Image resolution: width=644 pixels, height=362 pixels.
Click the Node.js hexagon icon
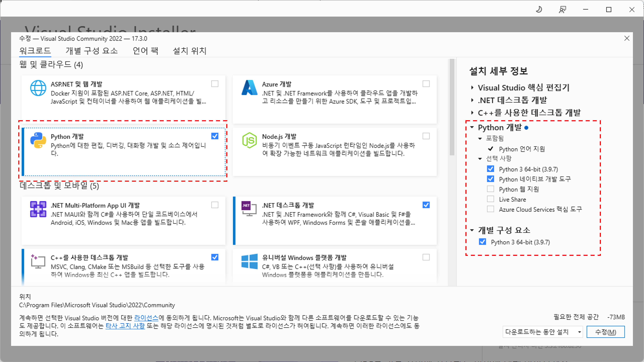249,140
